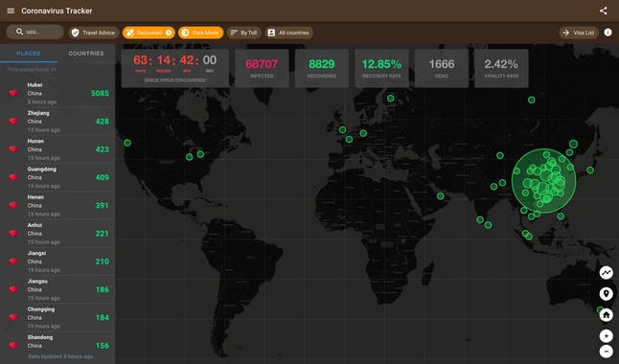Image resolution: width=619 pixels, height=364 pixels.
Task: Toggle Dark Mode chip
Action: tap(200, 33)
